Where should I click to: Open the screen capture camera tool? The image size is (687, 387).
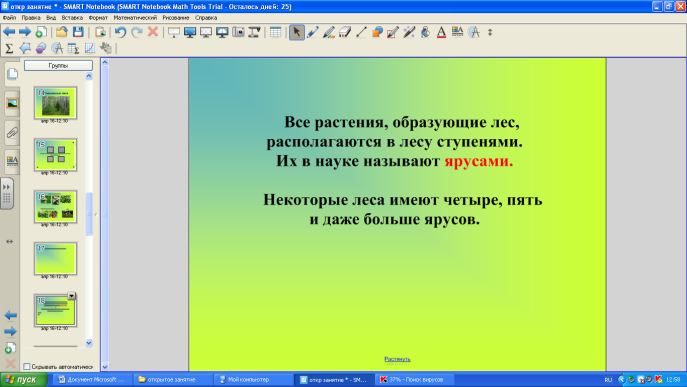click(x=238, y=32)
